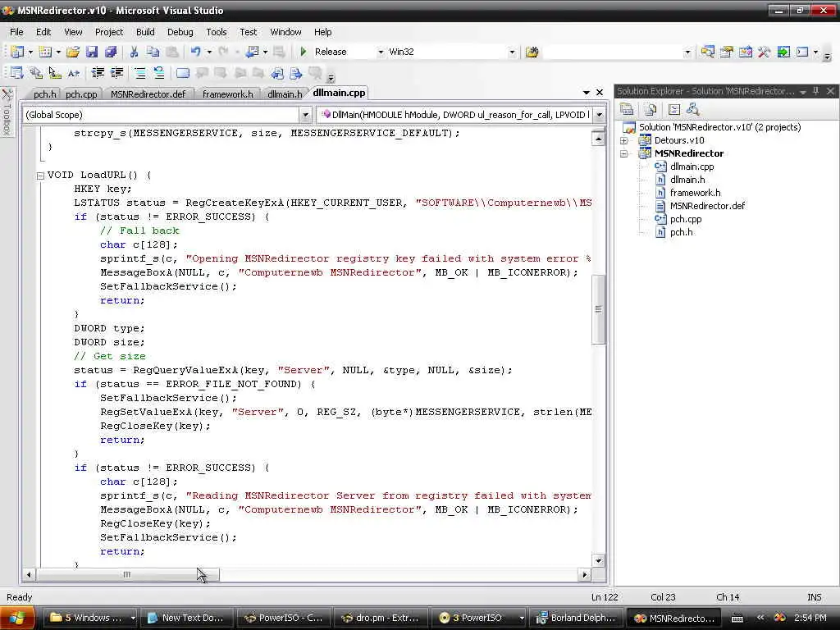Collapse the LoadURL function outline
The width and height of the screenshot is (840, 630).
(40, 176)
